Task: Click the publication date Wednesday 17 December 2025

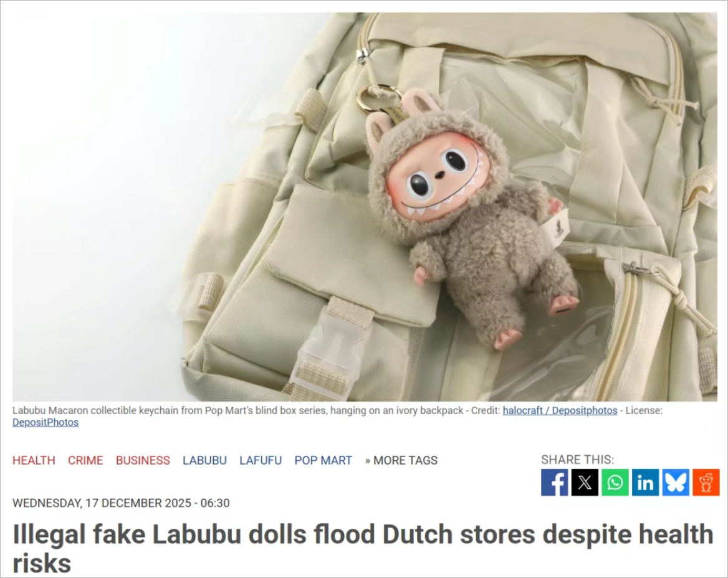Action: [x=121, y=503]
